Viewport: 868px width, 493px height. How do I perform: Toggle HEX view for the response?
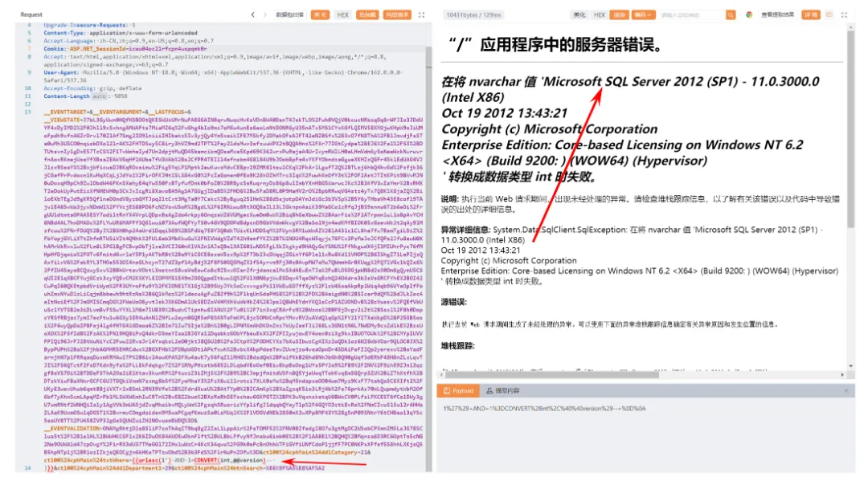click(599, 14)
